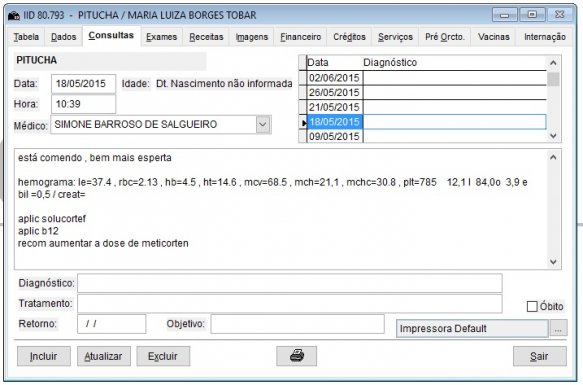Click the Diagnóstico input field
The height and width of the screenshot is (385, 583).
click(x=290, y=283)
